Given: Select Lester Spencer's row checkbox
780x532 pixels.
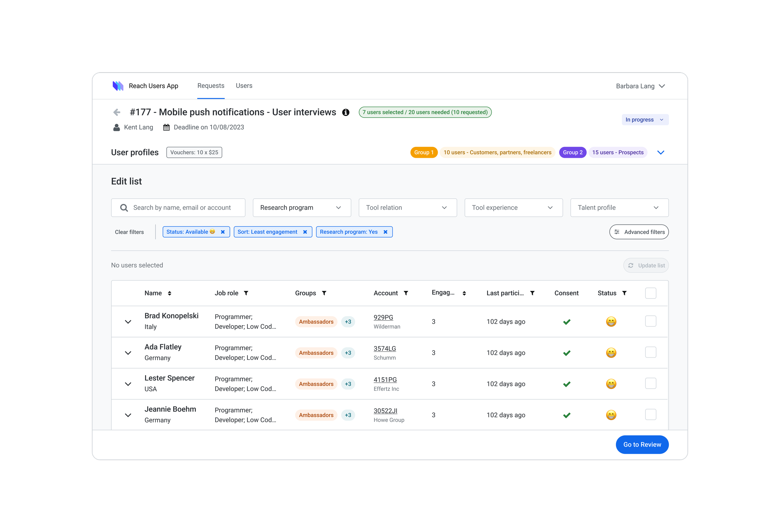Looking at the screenshot, I should (x=651, y=383).
